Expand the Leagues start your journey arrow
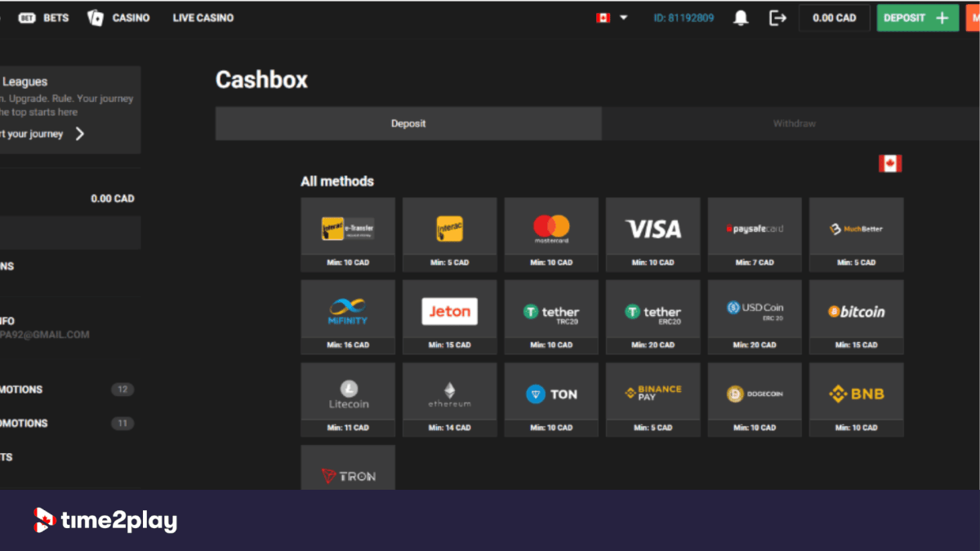Image resolution: width=980 pixels, height=551 pixels. click(x=79, y=134)
